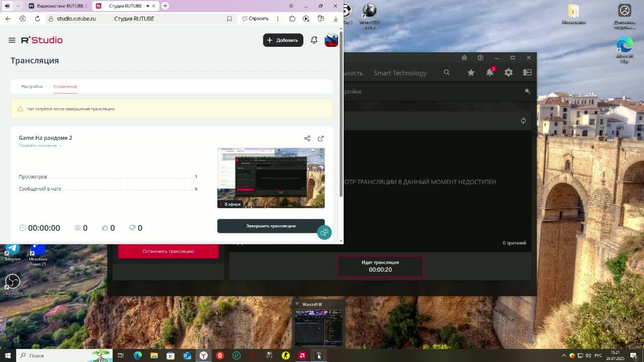Open favorites star in the dark app

click(x=471, y=72)
